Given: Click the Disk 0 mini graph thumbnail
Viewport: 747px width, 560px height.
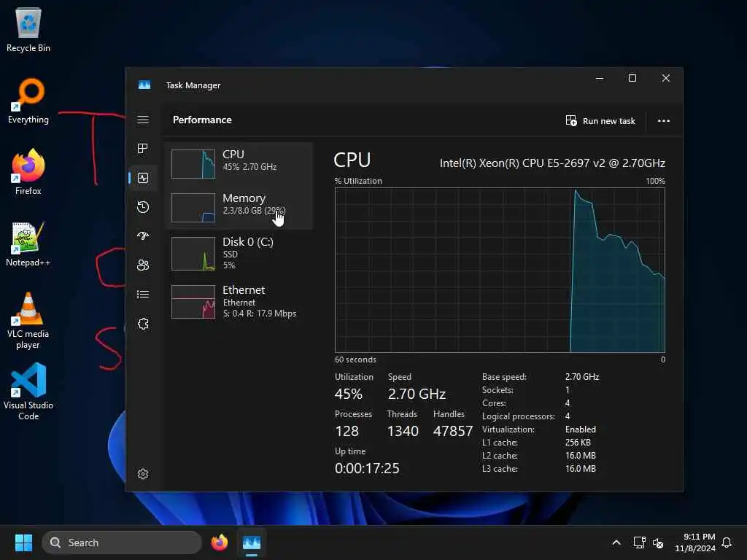Looking at the screenshot, I should point(193,254).
